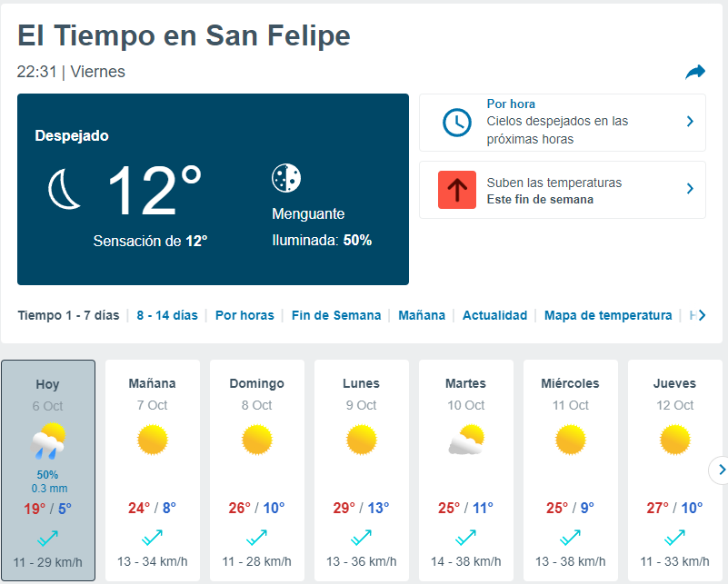This screenshot has width=728, height=584.
Task: Open the Fin de Semana link
Action: pos(336,315)
